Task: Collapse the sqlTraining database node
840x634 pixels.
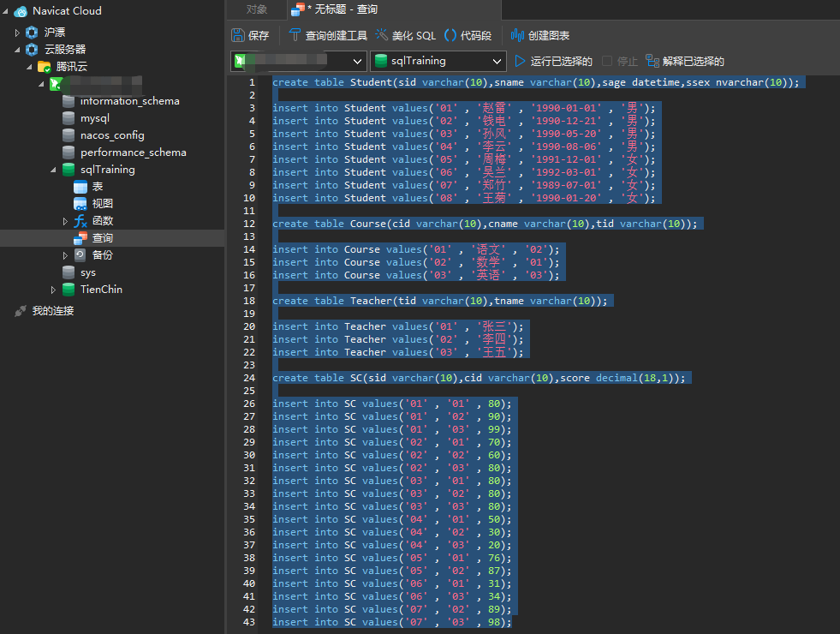Action: point(55,170)
